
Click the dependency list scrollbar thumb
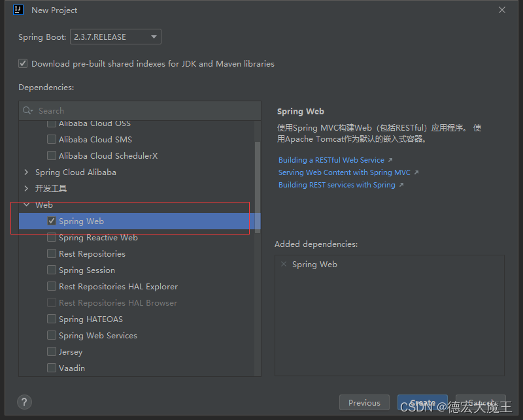click(257, 187)
